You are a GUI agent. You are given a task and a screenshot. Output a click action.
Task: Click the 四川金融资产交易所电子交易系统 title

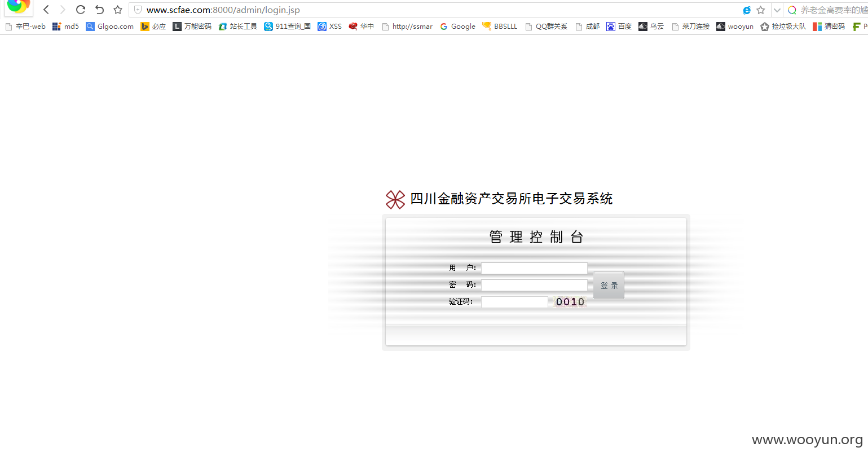click(x=512, y=199)
